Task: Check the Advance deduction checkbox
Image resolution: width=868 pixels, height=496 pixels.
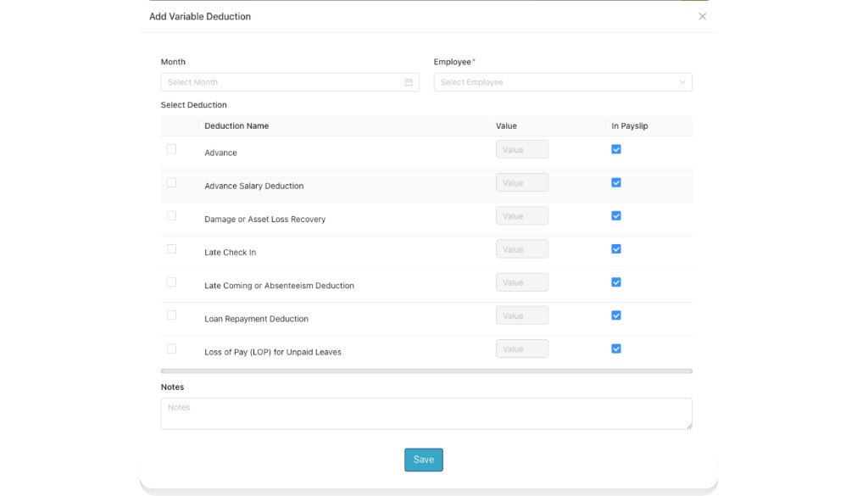Action: point(171,148)
